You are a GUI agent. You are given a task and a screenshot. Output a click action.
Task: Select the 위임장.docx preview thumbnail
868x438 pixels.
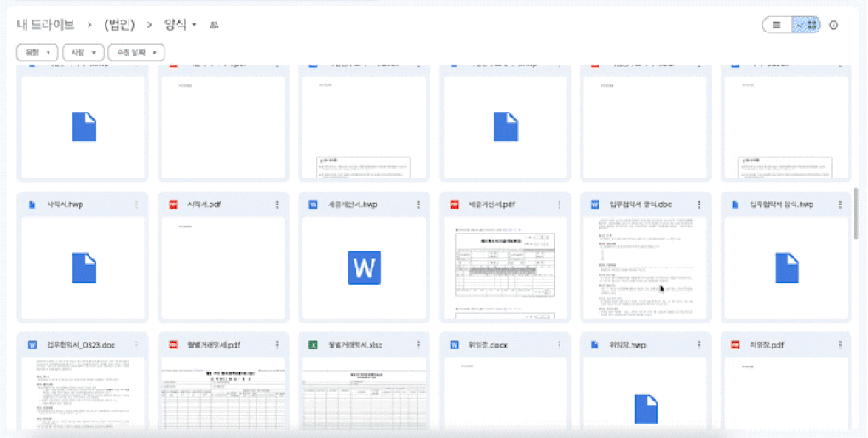tap(505, 394)
